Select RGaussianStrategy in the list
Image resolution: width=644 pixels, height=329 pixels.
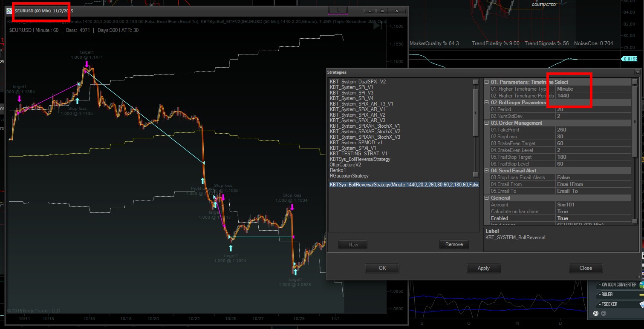tap(349, 176)
